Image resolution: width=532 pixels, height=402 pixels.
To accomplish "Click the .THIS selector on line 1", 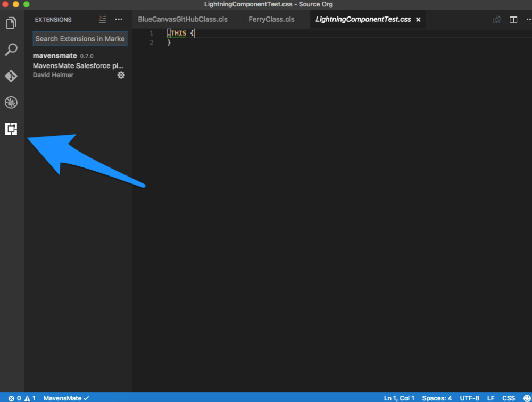I will [177, 33].
